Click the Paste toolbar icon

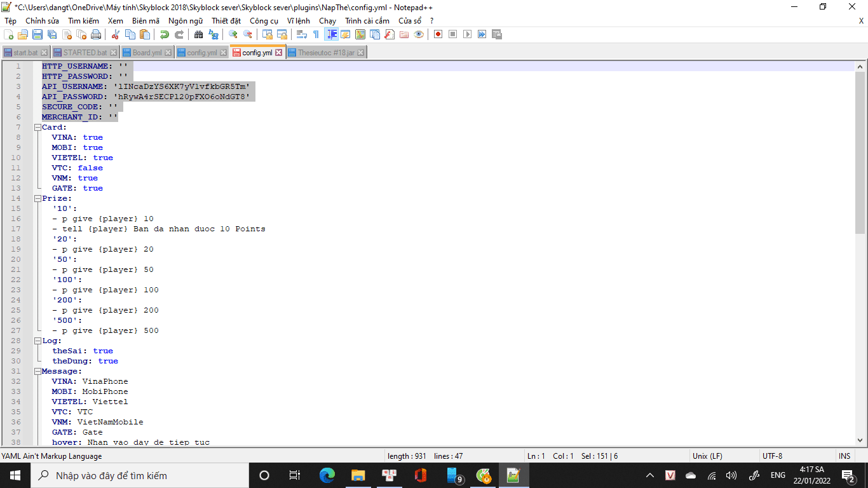click(144, 34)
